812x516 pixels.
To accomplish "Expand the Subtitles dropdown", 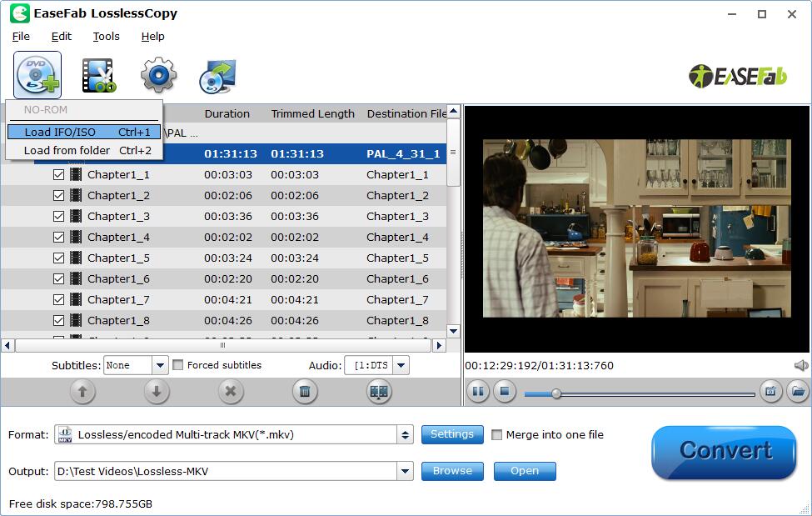I will pyautogui.click(x=160, y=366).
